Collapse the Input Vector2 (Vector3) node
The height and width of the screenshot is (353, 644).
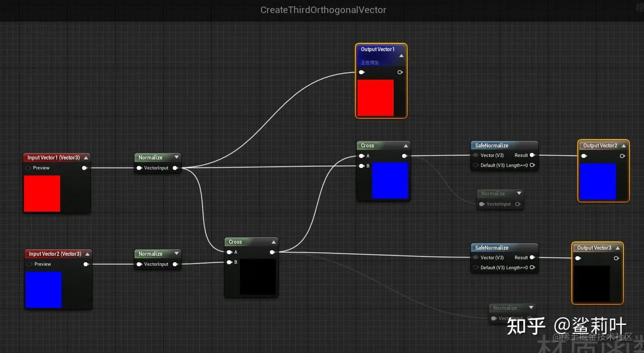tap(87, 254)
